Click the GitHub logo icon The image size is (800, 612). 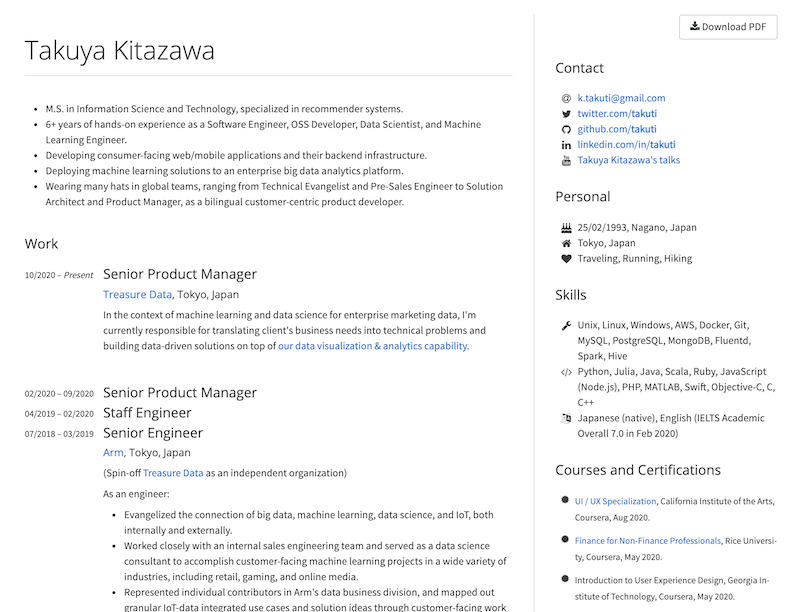(566, 130)
